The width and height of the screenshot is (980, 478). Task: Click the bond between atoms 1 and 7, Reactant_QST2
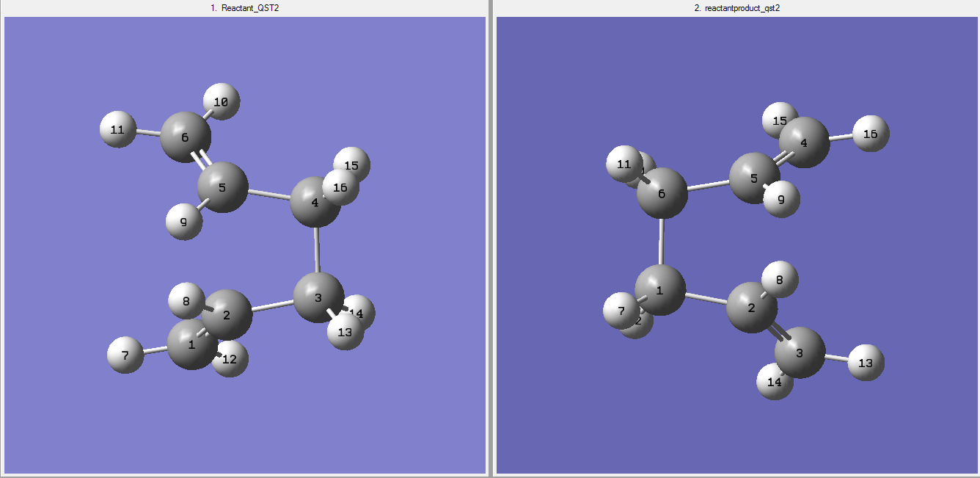click(x=156, y=350)
